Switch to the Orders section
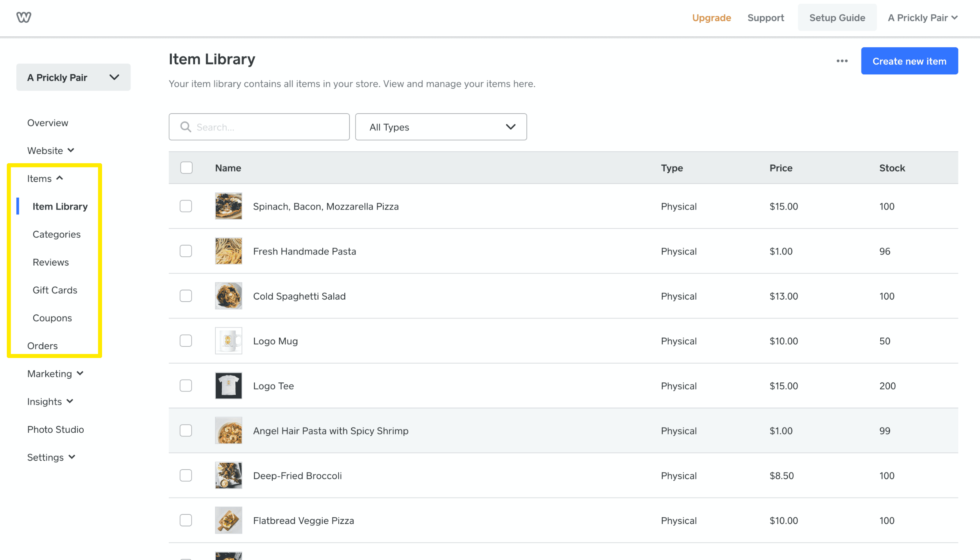 point(42,345)
